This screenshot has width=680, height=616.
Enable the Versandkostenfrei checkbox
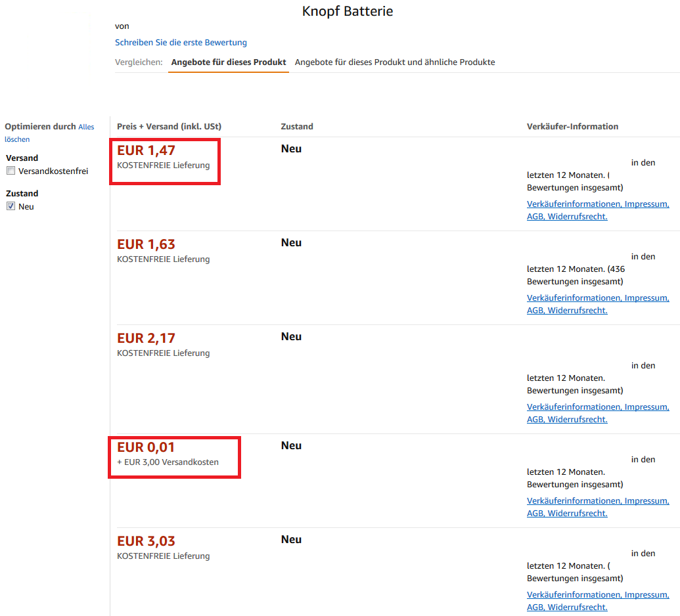point(11,171)
